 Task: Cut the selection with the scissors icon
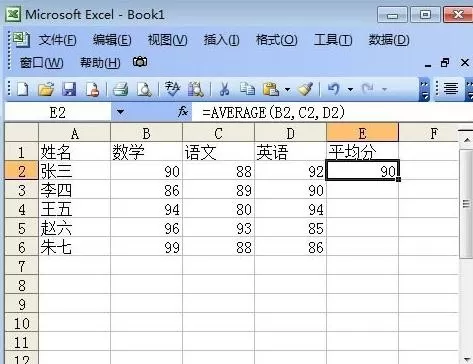coord(224,89)
